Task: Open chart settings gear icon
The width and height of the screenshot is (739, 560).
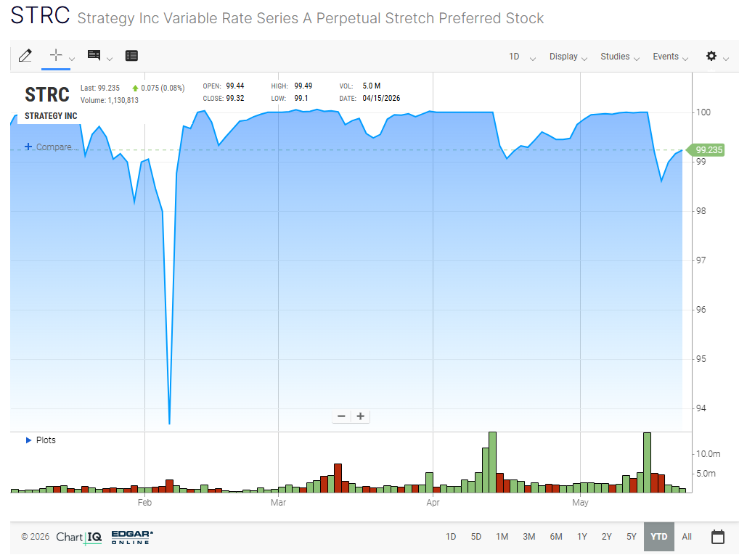Action: 711,56
